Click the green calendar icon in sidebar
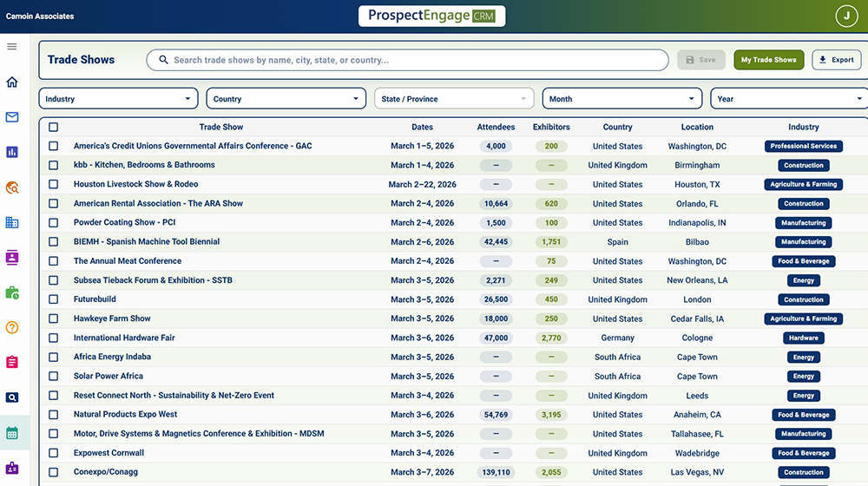 click(x=12, y=432)
